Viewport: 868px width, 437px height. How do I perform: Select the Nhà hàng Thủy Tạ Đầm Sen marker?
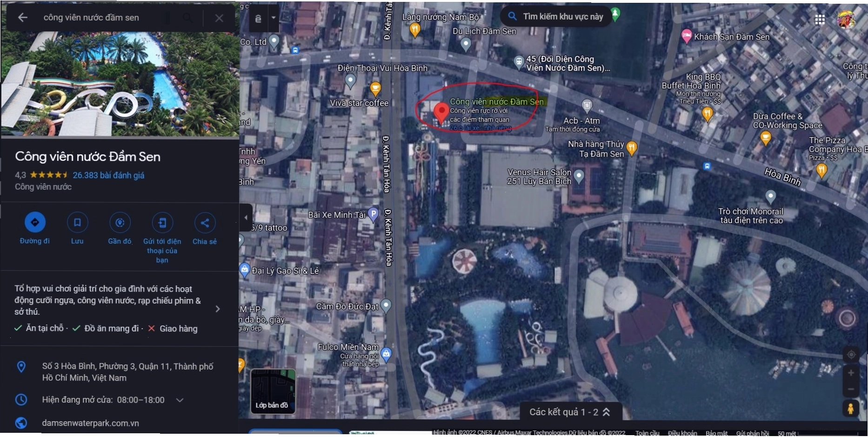pyautogui.click(x=631, y=148)
